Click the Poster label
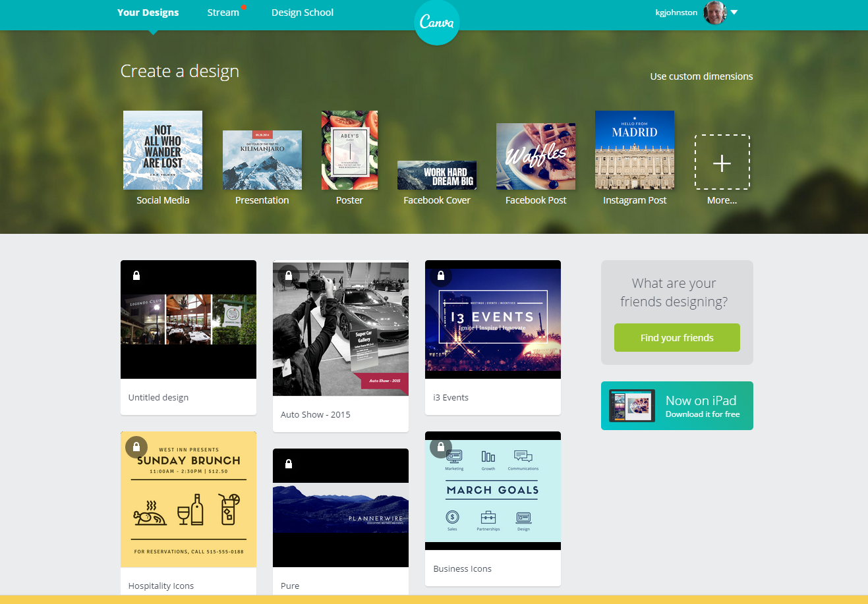Image resolution: width=868 pixels, height=604 pixels. pyautogui.click(x=349, y=200)
